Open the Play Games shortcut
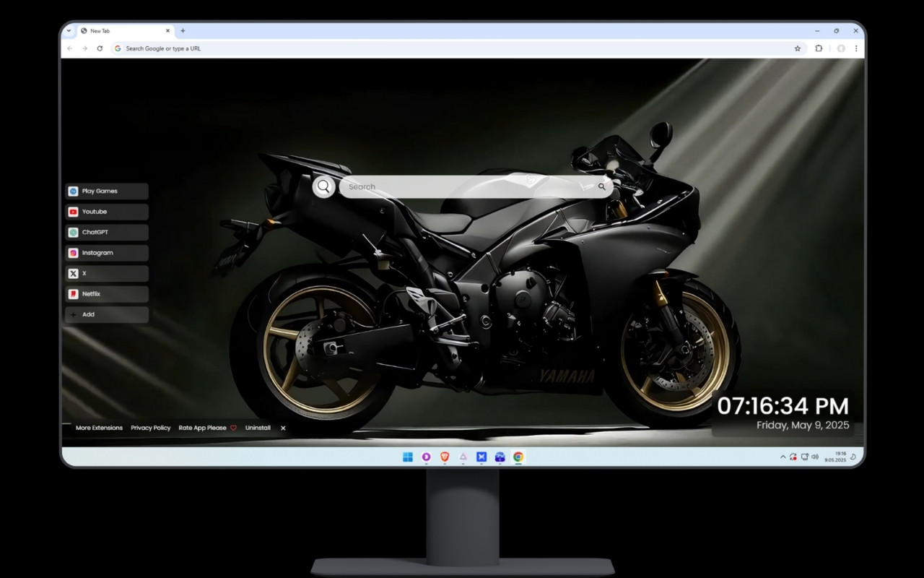Screen dimensions: 924x578 tap(107, 191)
